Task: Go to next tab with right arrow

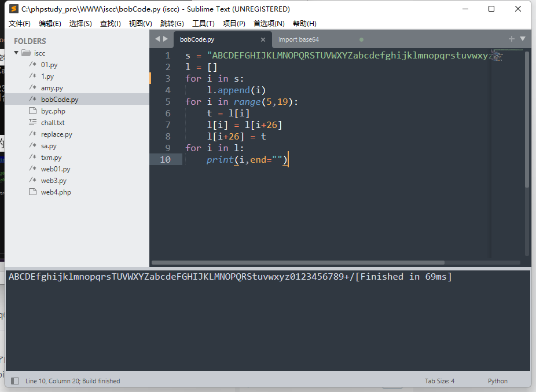Action: coord(166,39)
